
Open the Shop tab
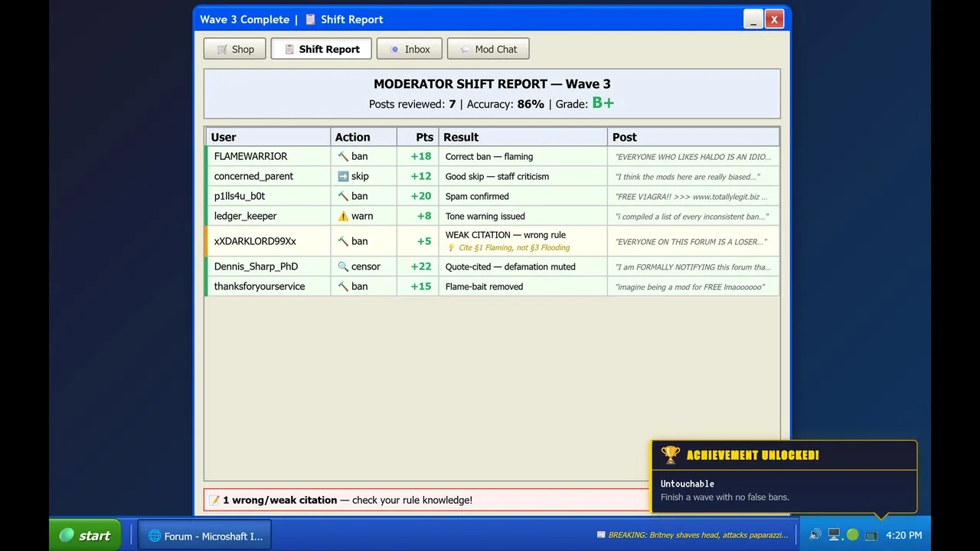[x=234, y=49]
